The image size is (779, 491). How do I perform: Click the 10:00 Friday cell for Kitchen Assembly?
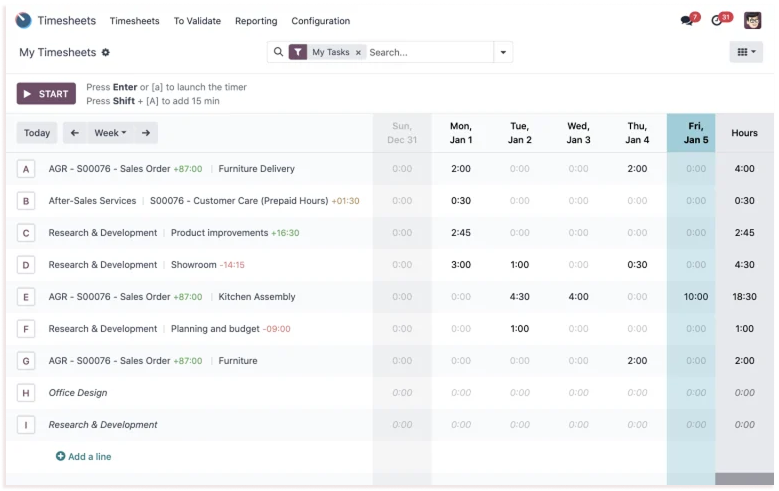point(696,297)
